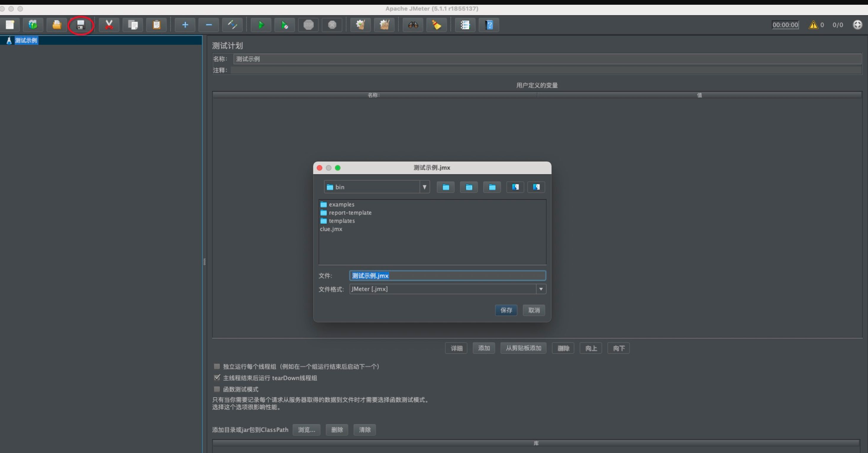
Task: Open Search with binoculars icon
Action: coord(413,25)
